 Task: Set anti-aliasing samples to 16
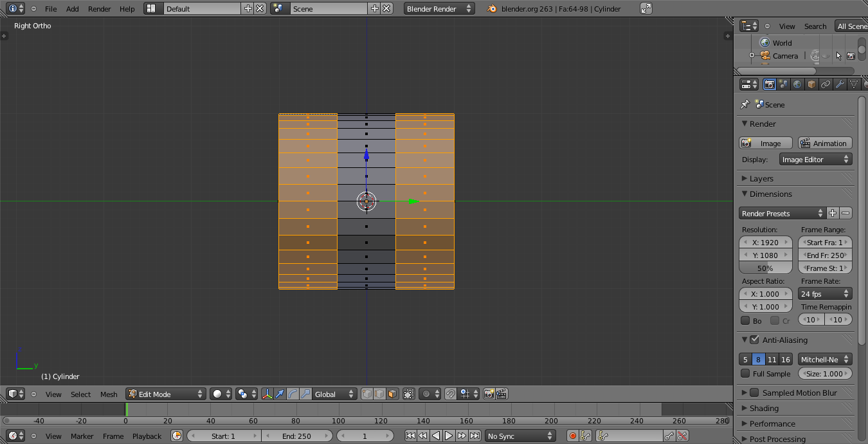point(786,359)
